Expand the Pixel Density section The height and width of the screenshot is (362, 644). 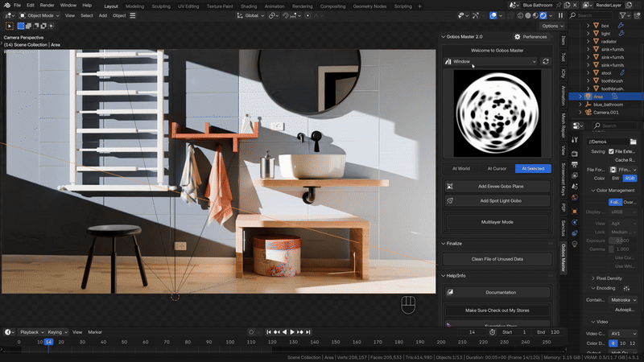click(x=593, y=278)
